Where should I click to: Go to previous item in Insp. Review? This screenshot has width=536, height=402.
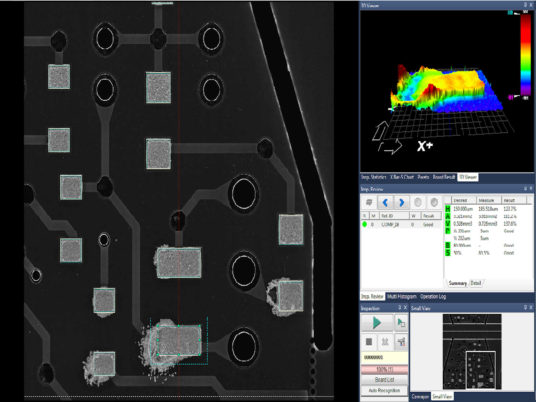[x=385, y=202]
